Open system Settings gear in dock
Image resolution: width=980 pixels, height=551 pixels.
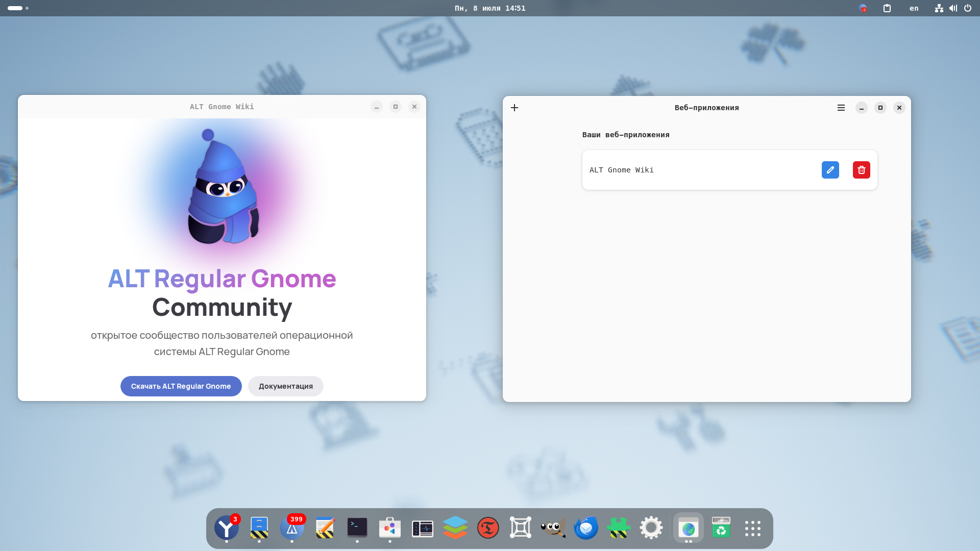(651, 528)
